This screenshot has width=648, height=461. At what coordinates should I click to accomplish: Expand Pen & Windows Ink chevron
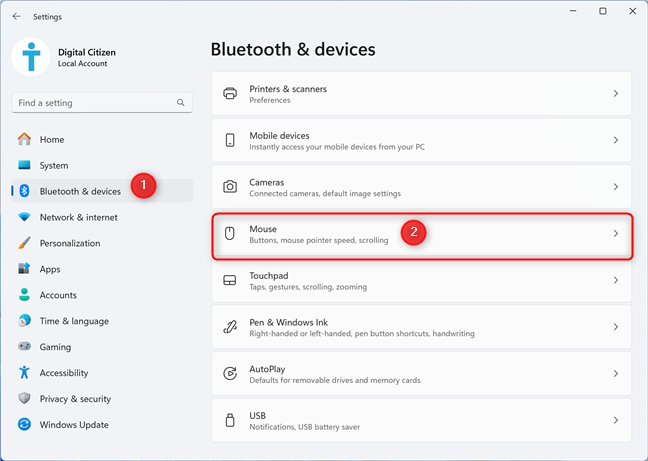point(616,327)
